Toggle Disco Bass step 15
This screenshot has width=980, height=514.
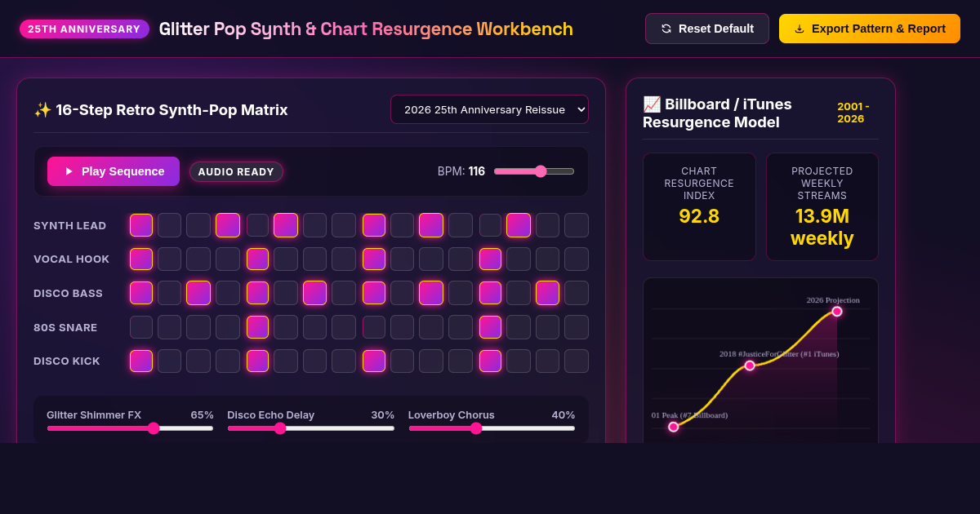[548, 293]
